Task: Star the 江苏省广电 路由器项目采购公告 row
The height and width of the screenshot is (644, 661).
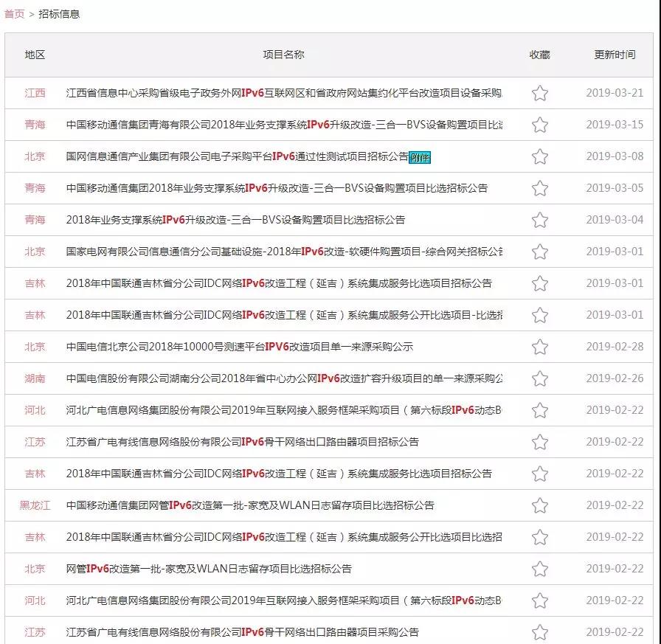Action: click(x=539, y=632)
